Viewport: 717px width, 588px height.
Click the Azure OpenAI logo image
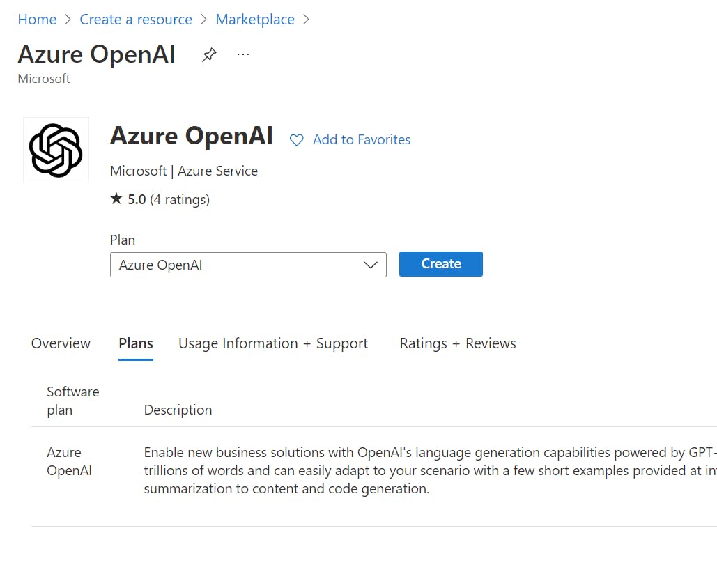[x=56, y=150]
